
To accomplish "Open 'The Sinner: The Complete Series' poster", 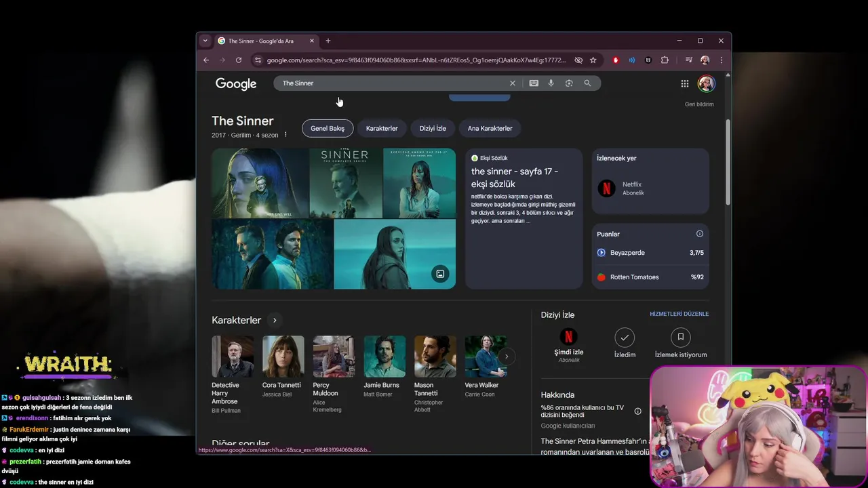I will click(346, 183).
